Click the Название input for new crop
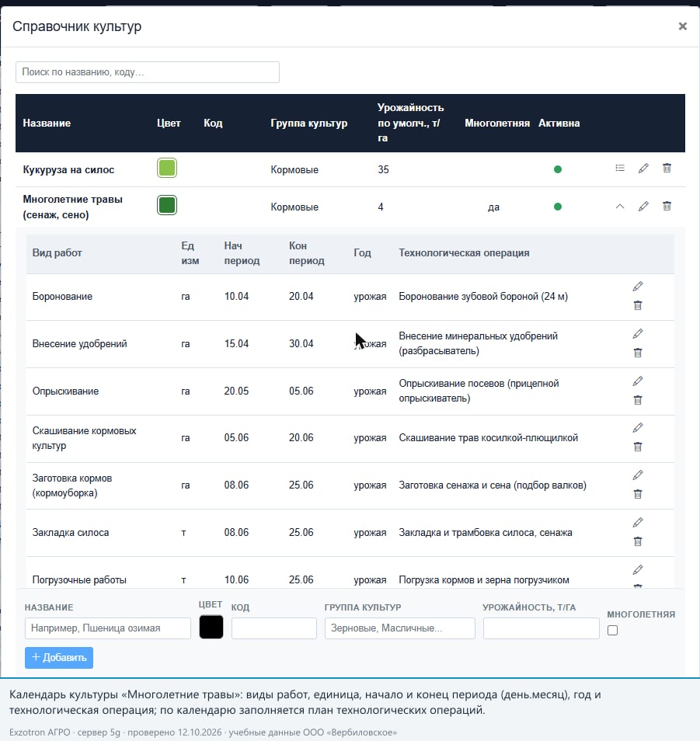Viewport: 700px width, 741px height. tap(108, 628)
